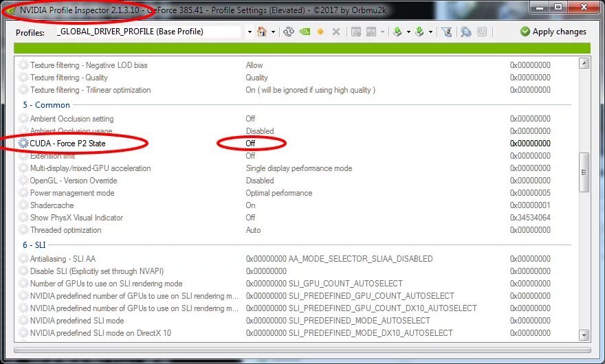Scan for modified profiles magnifier icon
Screen dimensions: 605x364
coord(465,32)
